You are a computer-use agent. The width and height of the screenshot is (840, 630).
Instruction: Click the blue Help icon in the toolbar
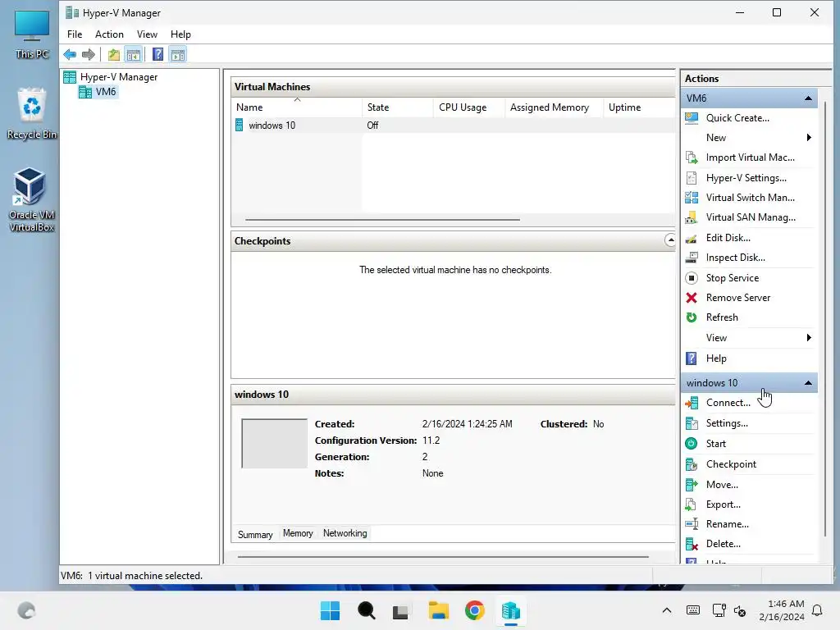[x=157, y=55]
